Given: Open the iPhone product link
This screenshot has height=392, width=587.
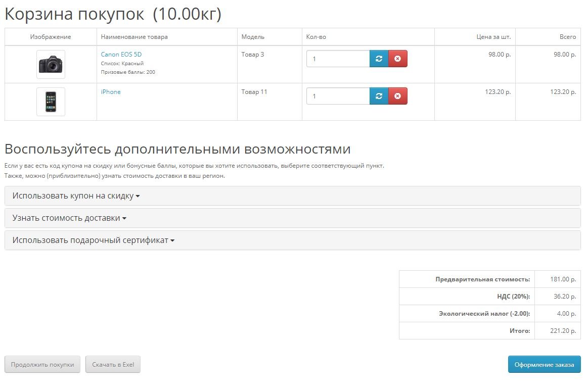Looking at the screenshot, I should click(111, 91).
